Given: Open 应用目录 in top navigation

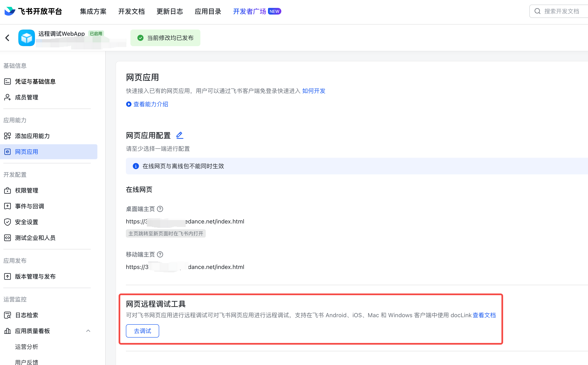Looking at the screenshot, I should click(208, 11).
